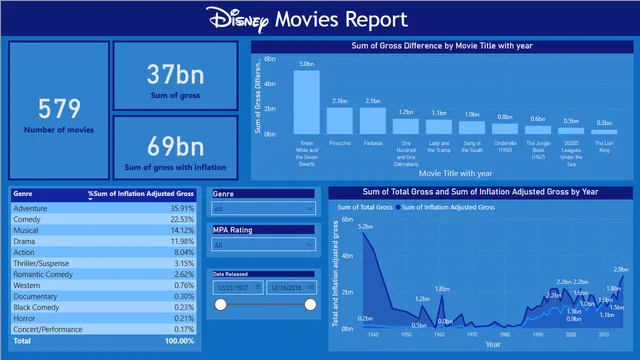Viewport: 640px width, 360px height.
Task: Click the Sum of Total Gross by Year chart title
Action: click(480, 192)
